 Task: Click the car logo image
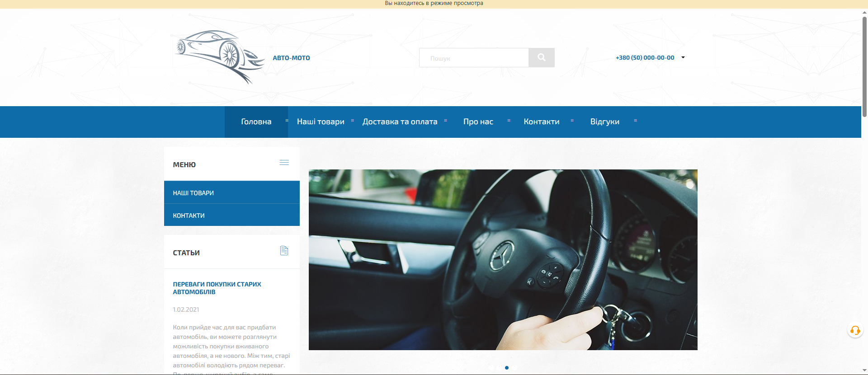(219, 57)
